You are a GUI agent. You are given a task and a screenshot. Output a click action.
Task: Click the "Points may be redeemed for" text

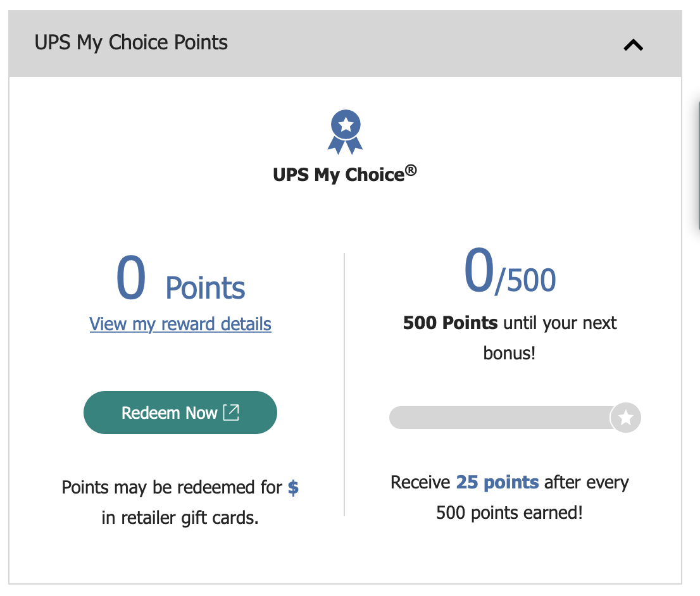(x=172, y=488)
